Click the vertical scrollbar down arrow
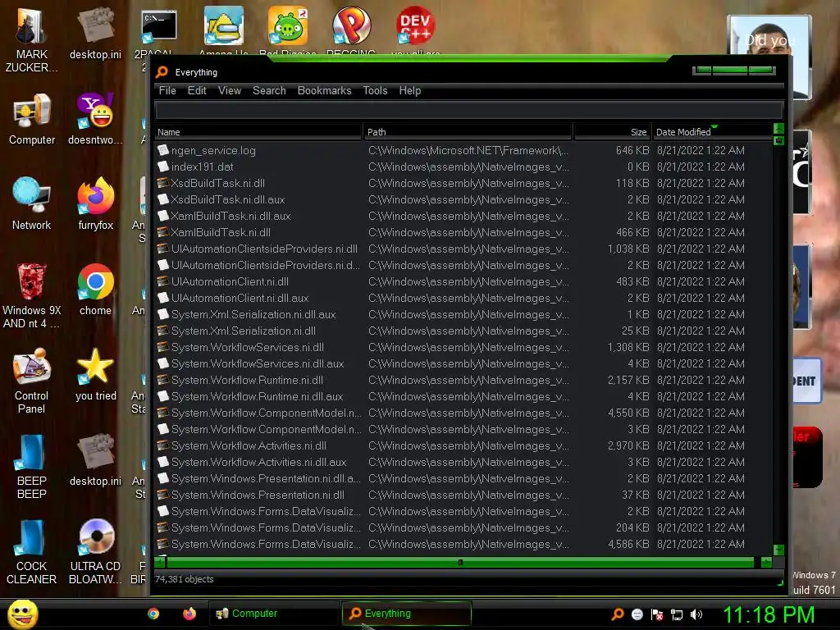840x630 pixels. pos(779,550)
